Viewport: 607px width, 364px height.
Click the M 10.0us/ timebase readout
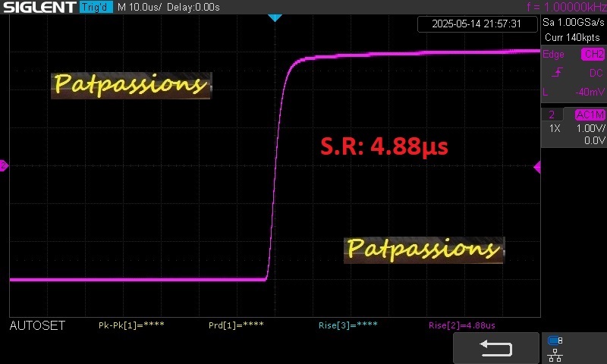[140, 8]
